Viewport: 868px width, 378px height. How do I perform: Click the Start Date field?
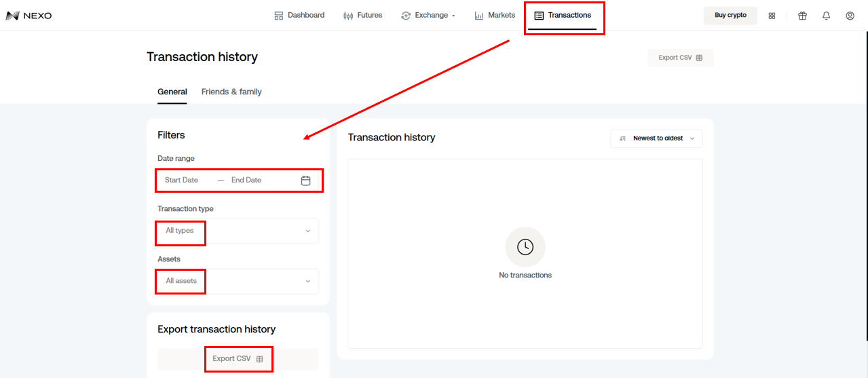182,181
